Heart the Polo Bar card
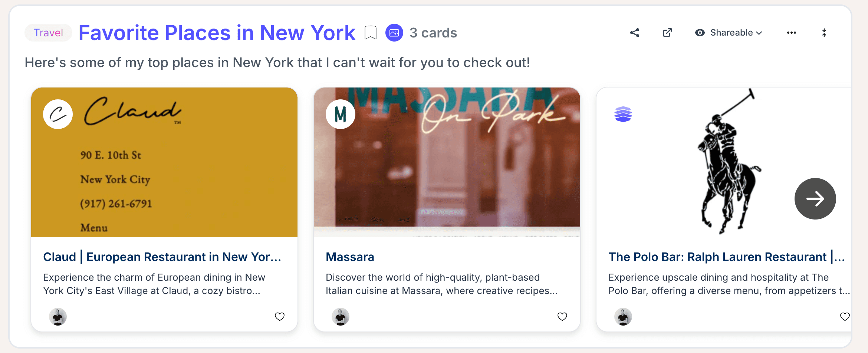 click(845, 316)
